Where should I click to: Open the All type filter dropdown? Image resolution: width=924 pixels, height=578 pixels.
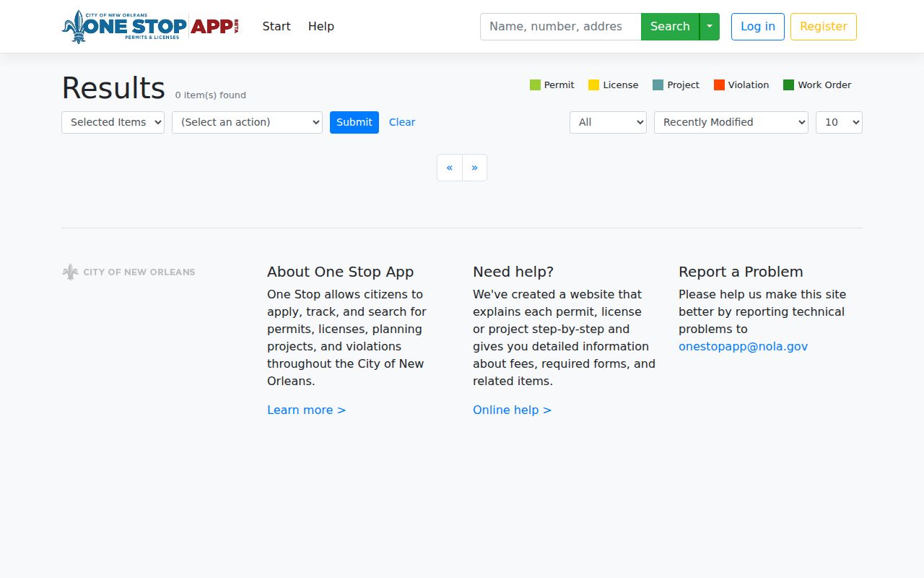pyautogui.click(x=609, y=122)
